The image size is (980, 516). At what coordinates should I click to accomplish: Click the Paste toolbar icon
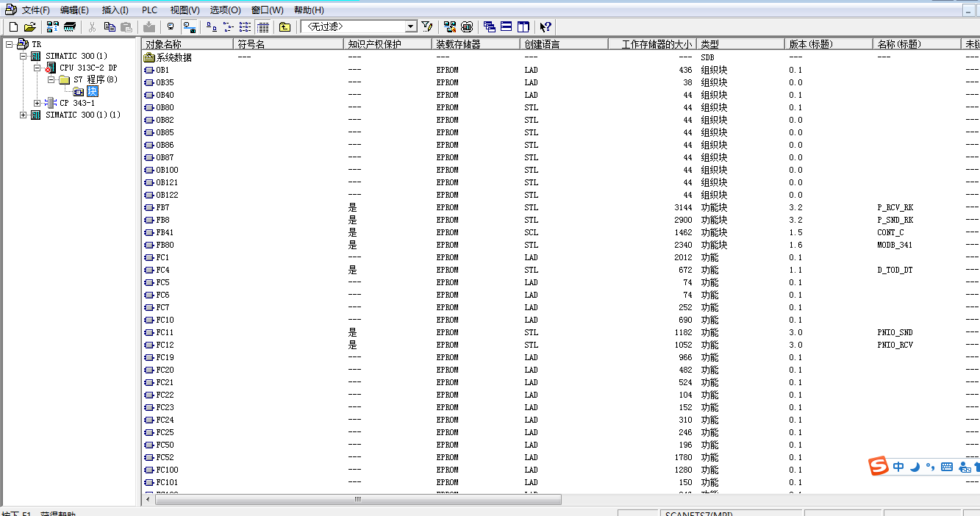click(126, 26)
